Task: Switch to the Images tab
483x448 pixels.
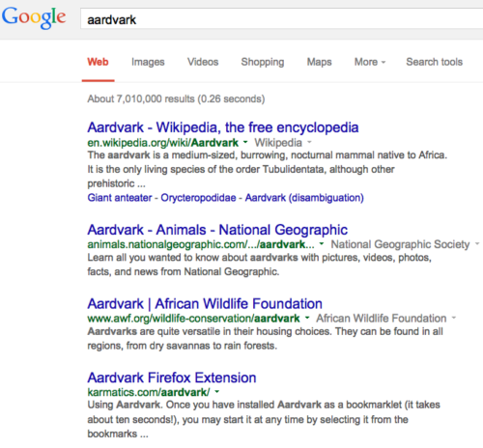Action: [x=148, y=62]
